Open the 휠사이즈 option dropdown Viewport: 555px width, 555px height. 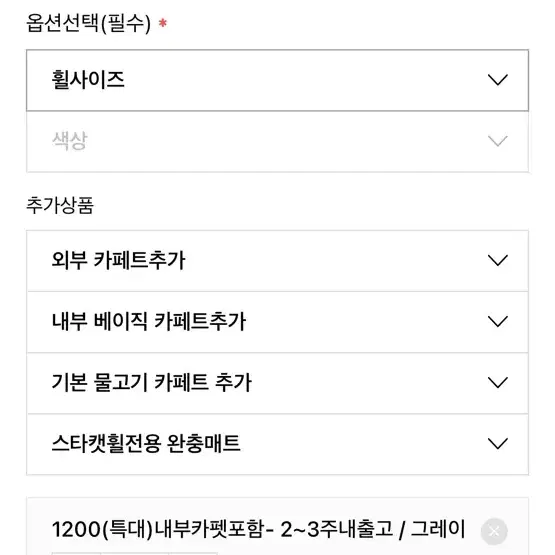pyautogui.click(x=277, y=80)
